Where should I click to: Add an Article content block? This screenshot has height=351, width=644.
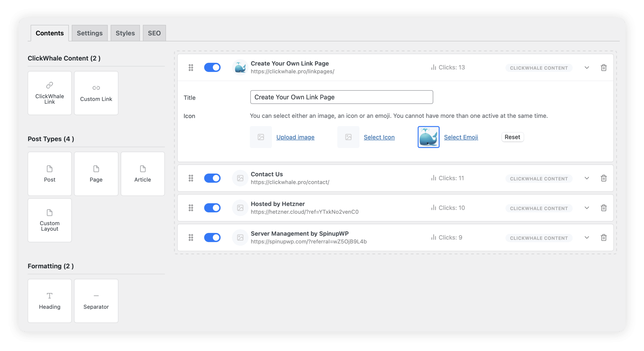pyautogui.click(x=143, y=174)
